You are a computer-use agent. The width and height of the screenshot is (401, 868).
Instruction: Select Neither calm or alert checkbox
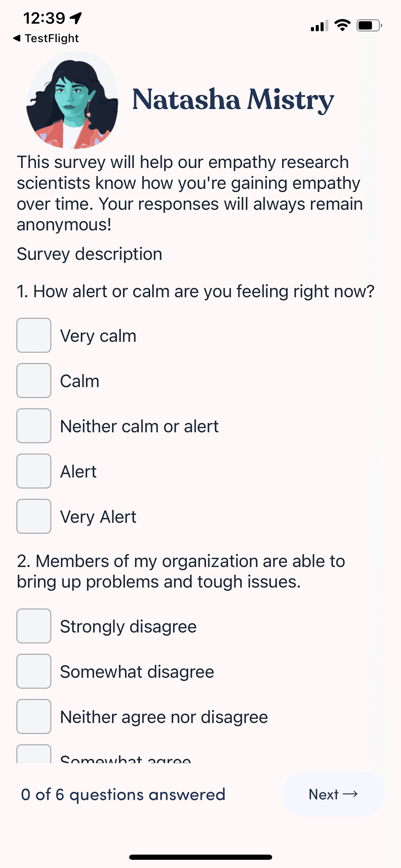(x=34, y=425)
